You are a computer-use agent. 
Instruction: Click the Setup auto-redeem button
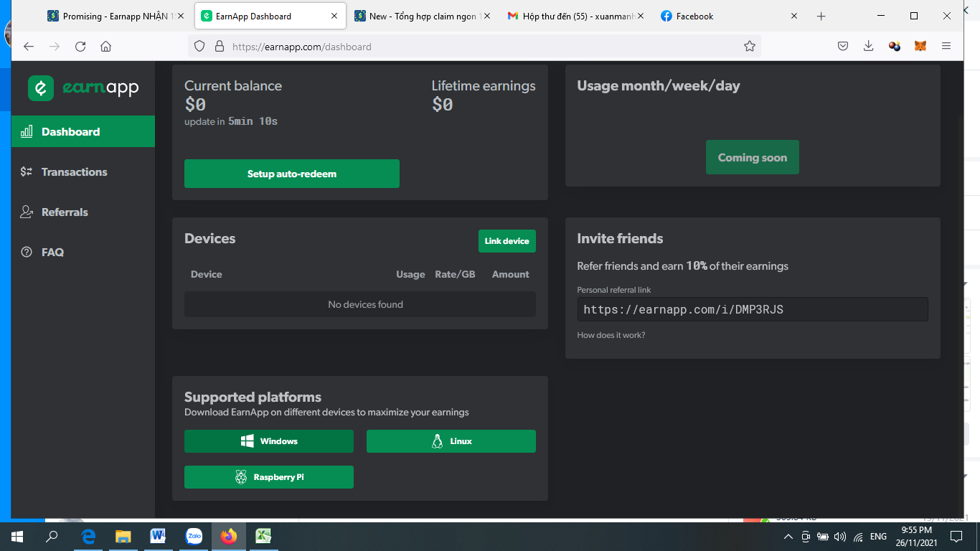click(292, 174)
